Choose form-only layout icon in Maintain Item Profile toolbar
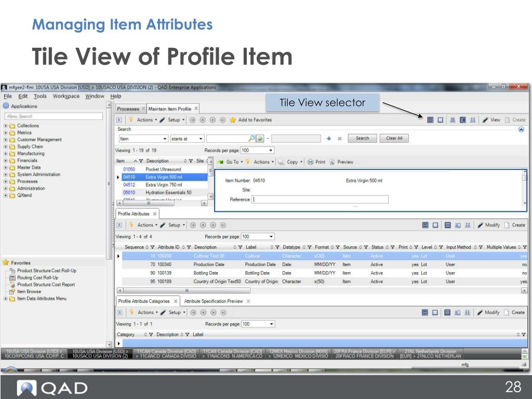 [x=473, y=120]
